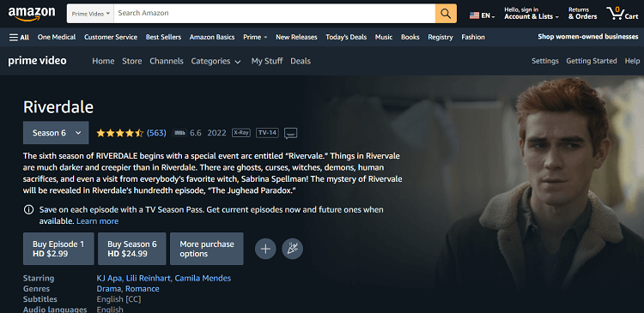Expand the Categories menu in Prime Video

coord(216,61)
